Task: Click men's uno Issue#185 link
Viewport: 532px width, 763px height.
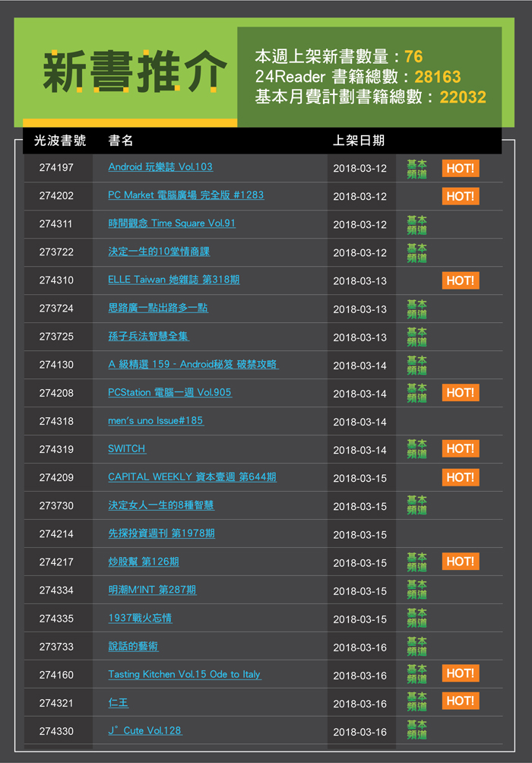Action: tap(156, 420)
